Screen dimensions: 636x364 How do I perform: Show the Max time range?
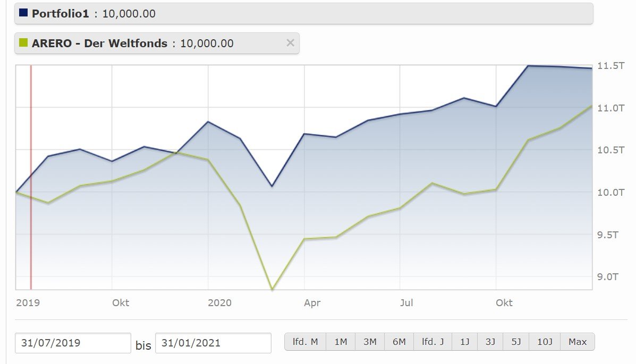[x=578, y=342]
